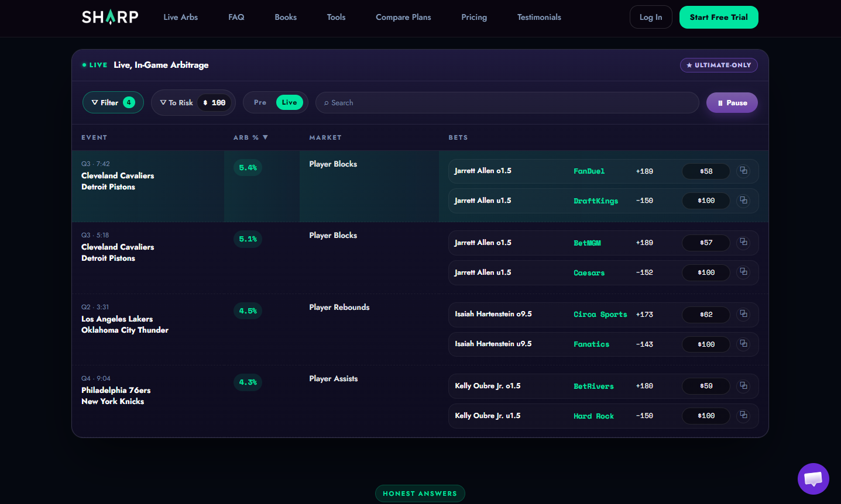Click the $59 BetRivers stake value
The height and width of the screenshot is (504, 841).
pos(706,386)
